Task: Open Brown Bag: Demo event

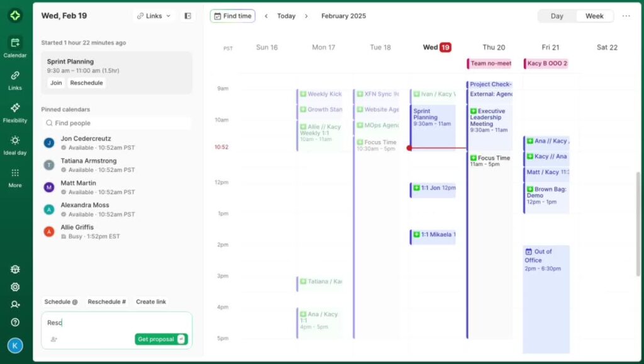Action: click(x=547, y=198)
